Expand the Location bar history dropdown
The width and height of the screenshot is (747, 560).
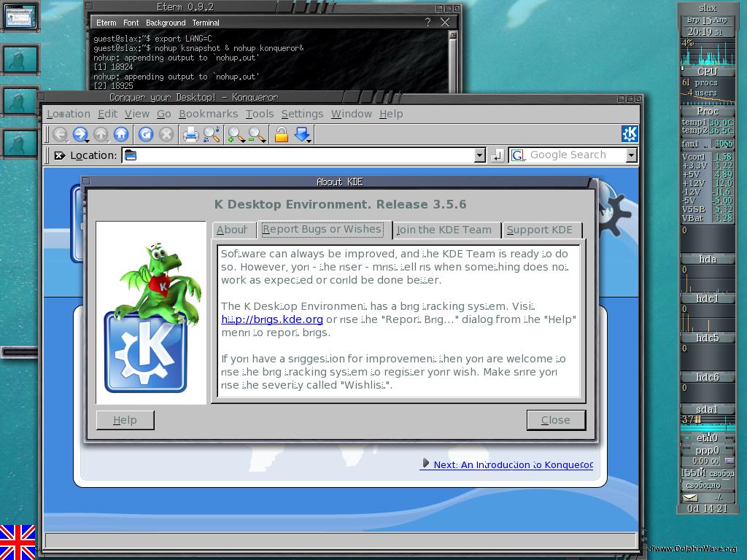(x=479, y=155)
